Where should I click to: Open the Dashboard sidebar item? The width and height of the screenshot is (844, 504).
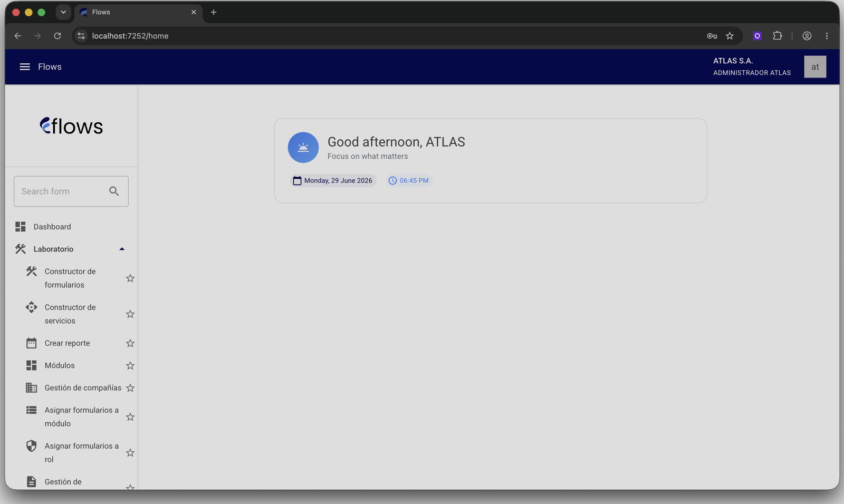coord(71,227)
